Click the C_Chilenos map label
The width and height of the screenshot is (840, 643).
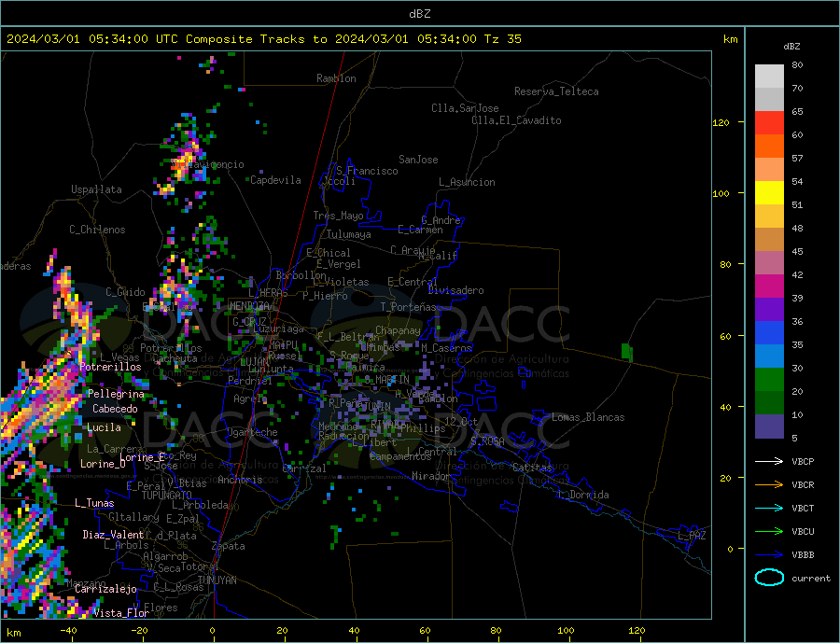(97, 230)
